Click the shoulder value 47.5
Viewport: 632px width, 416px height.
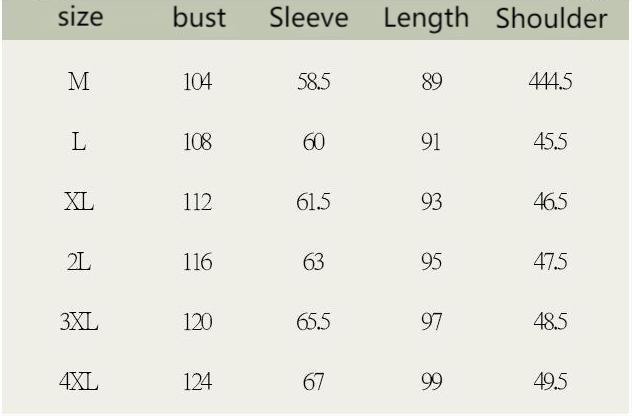pos(550,262)
